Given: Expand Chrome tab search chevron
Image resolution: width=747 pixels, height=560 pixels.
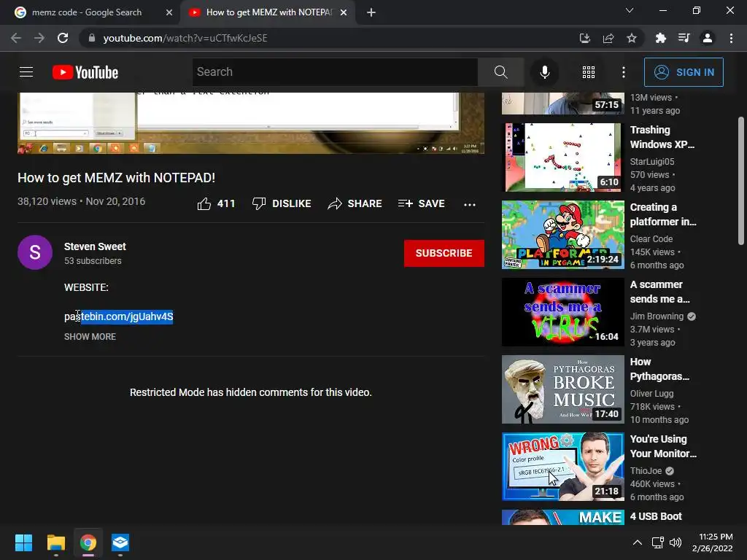Looking at the screenshot, I should (630, 10).
